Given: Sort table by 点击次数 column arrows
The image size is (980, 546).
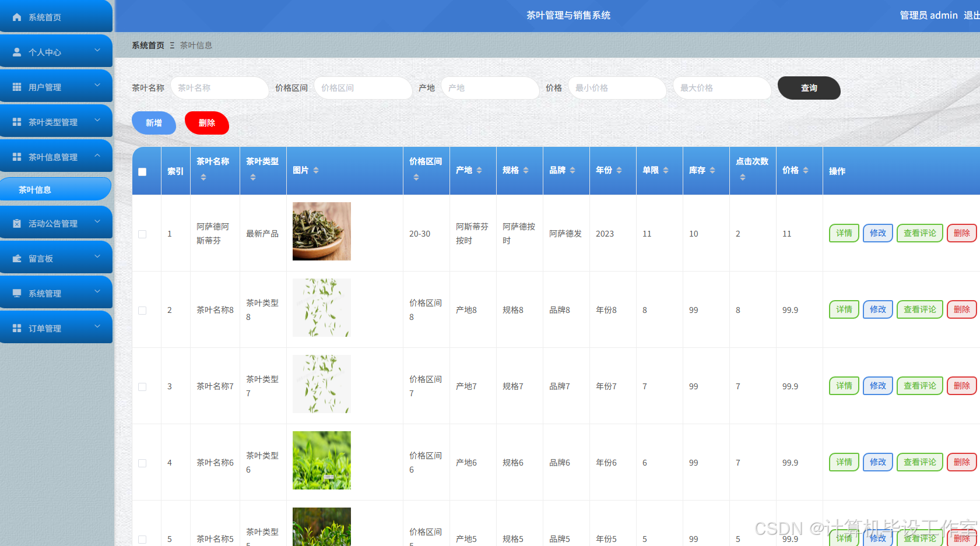Looking at the screenshot, I should click(743, 177).
